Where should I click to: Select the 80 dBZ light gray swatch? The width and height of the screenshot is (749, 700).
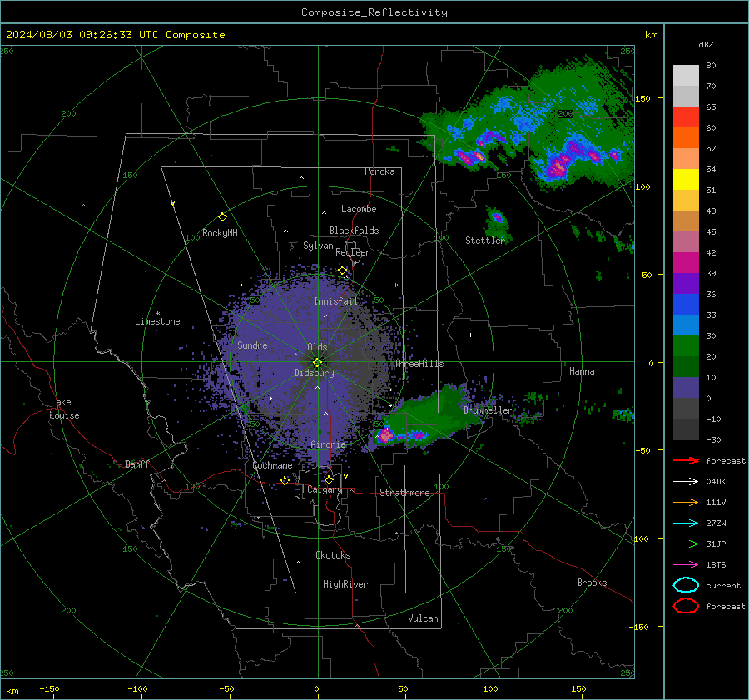click(686, 75)
